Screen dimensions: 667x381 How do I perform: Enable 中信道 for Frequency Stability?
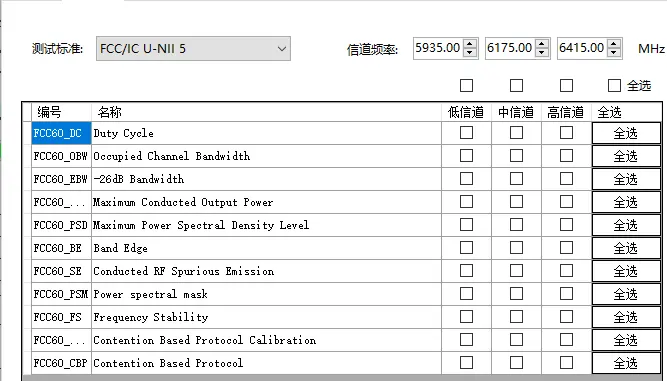pyautogui.click(x=516, y=316)
